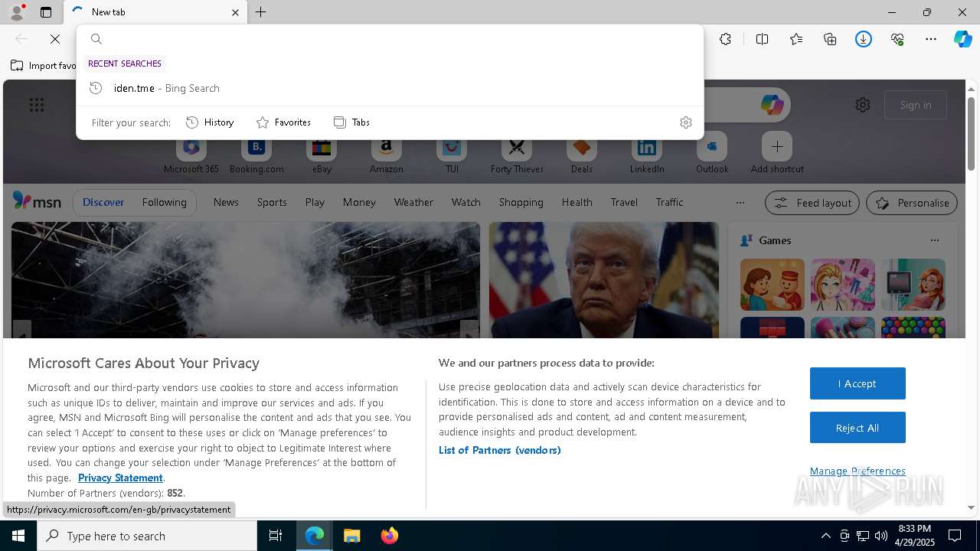Open the Deals shortcut
The width and height of the screenshot is (980, 551).
coord(582,155)
